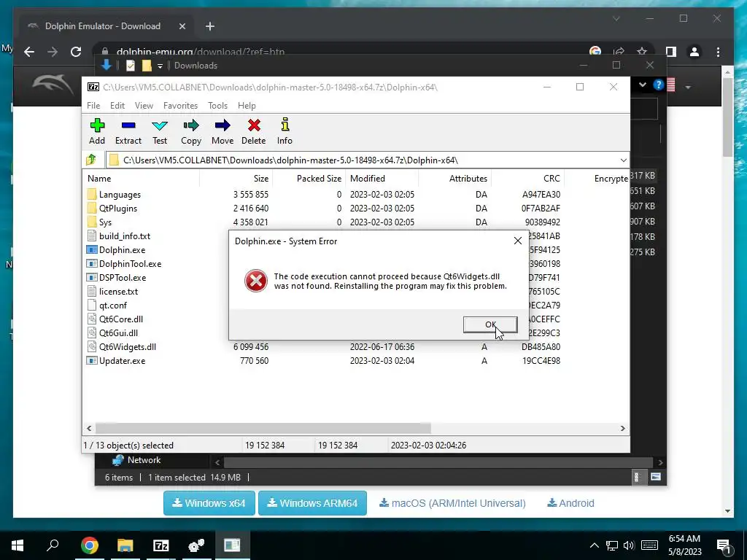Image resolution: width=747 pixels, height=560 pixels.
Task: Select the Sys folder
Action: click(x=105, y=222)
